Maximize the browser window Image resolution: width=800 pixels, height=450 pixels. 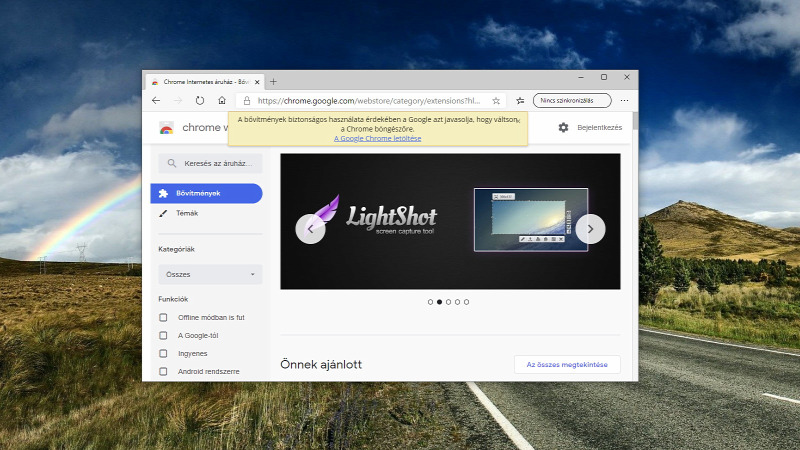coord(604,77)
